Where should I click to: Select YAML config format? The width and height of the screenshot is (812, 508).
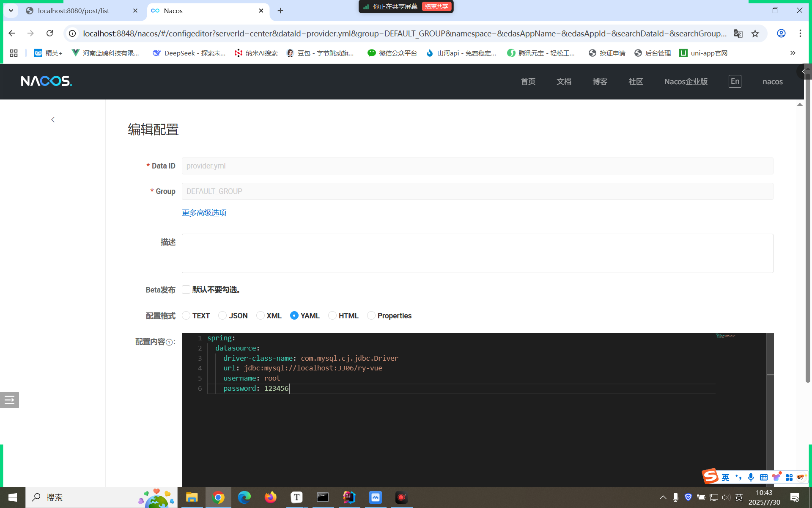[294, 315]
